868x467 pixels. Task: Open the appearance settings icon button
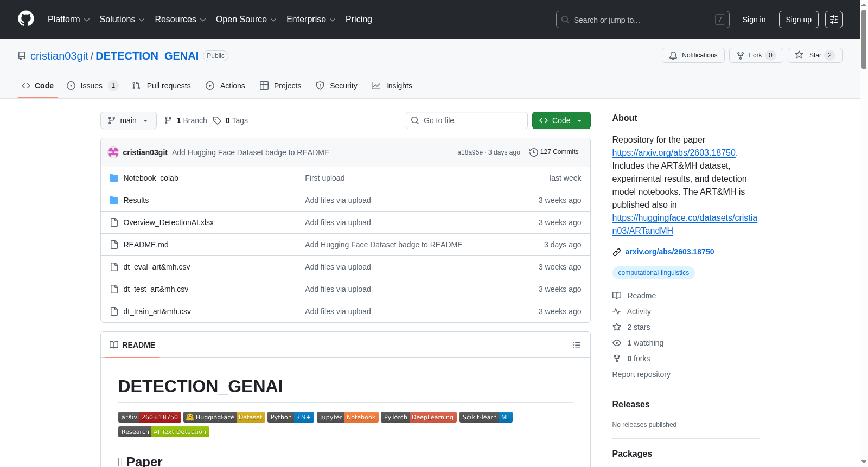pos(834,20)
